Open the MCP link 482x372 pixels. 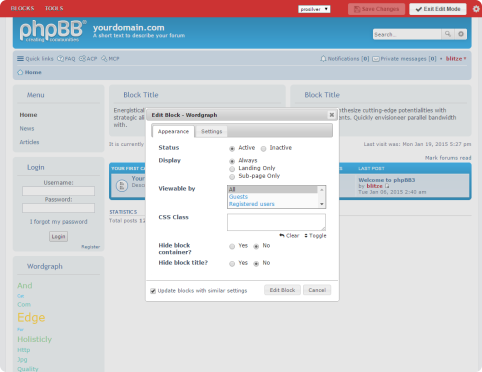coord(110,59)
